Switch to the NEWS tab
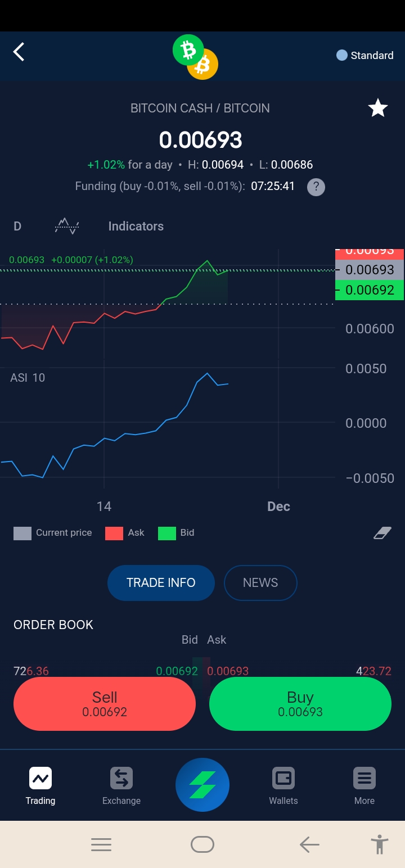 (x=260, y=582)
